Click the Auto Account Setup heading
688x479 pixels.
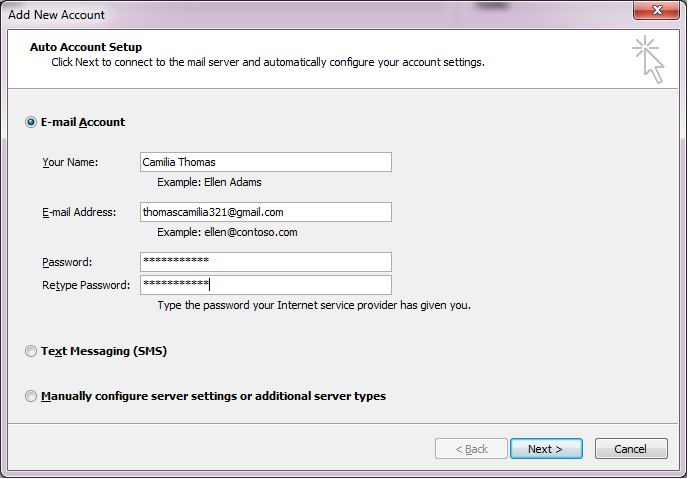(x=86, y=47)
